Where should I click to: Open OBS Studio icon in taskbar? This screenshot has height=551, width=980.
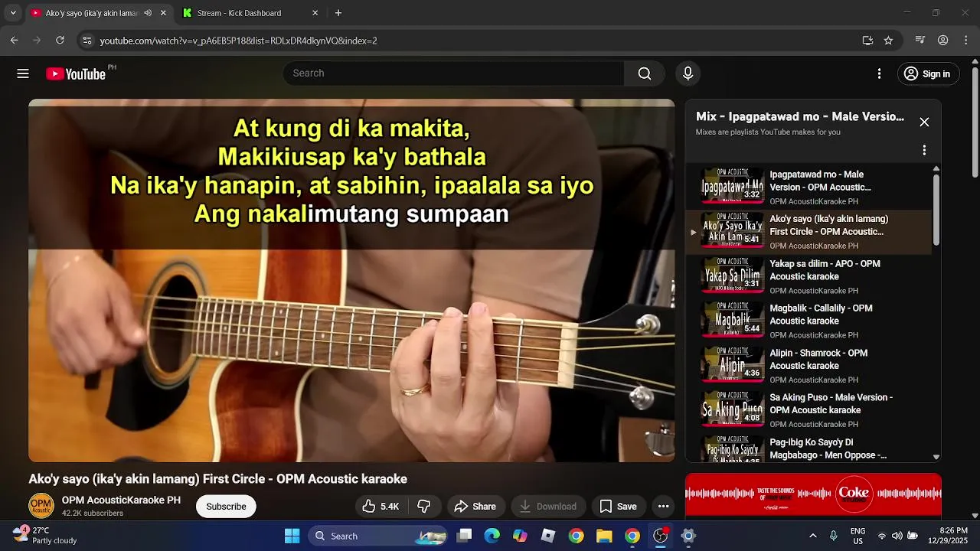point(660,536)
